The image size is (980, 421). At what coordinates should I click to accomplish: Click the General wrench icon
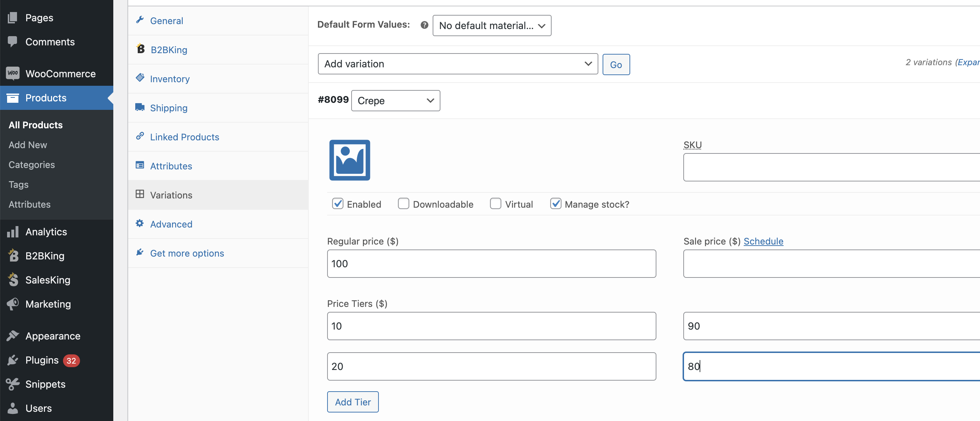tap(139, 20)
